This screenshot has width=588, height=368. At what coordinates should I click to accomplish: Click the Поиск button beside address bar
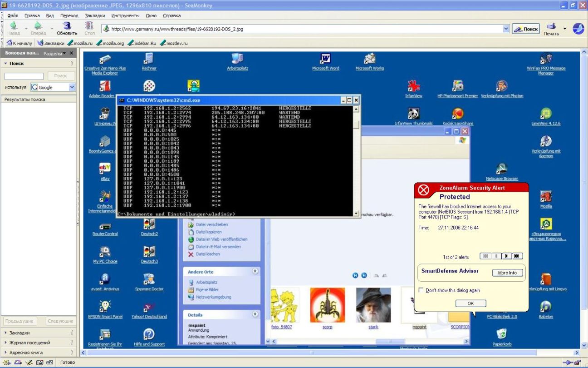(525, 29)
